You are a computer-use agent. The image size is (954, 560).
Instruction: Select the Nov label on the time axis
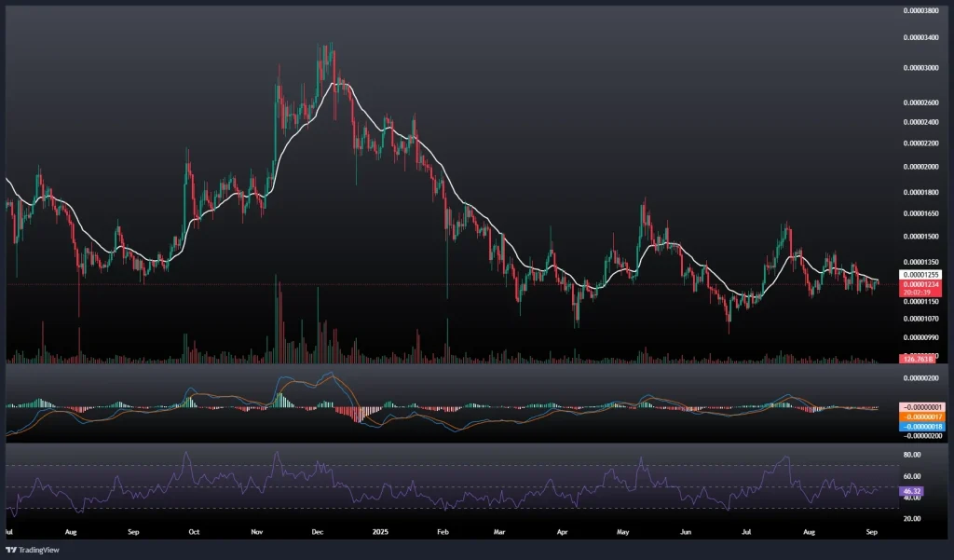tap(258, 534)
